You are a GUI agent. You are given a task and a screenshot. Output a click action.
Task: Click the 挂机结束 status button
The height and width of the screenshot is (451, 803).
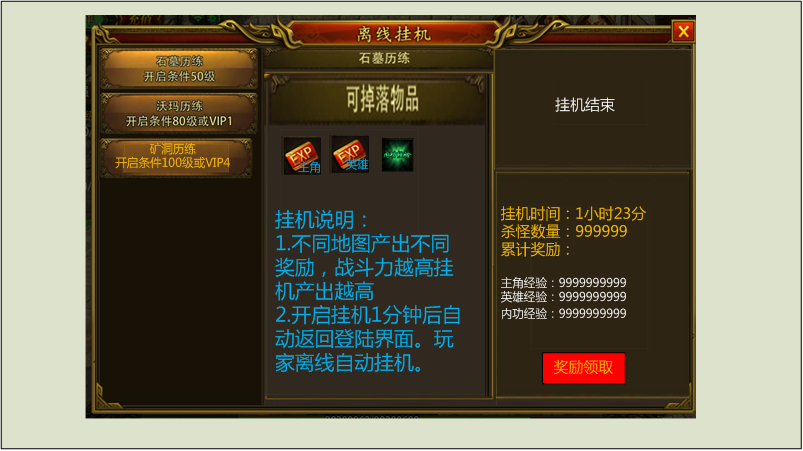(584, 105)
